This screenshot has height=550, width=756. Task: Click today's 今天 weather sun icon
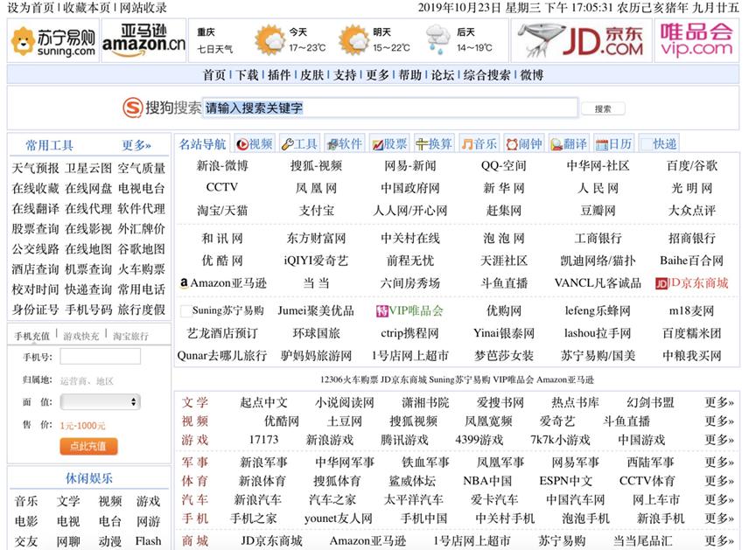pos(270,40)
